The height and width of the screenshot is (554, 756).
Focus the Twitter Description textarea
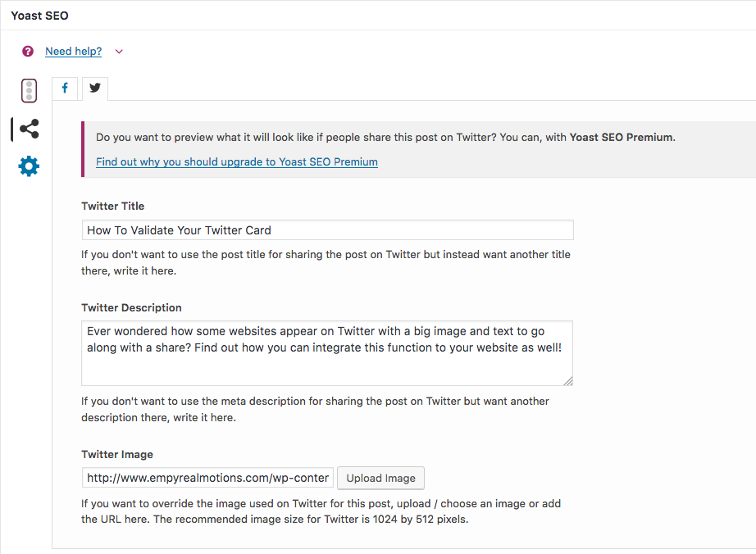click(327, 353)
